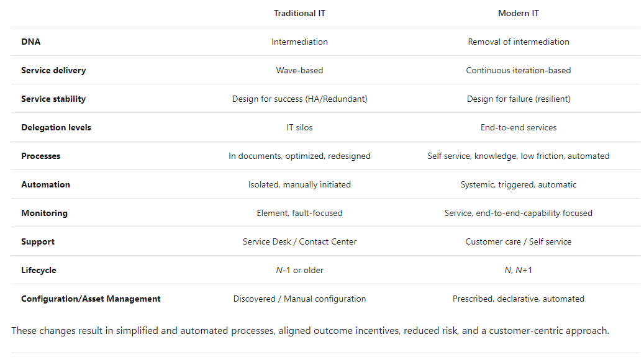
Task: Select the Processes row label
Action: [40, 156]
